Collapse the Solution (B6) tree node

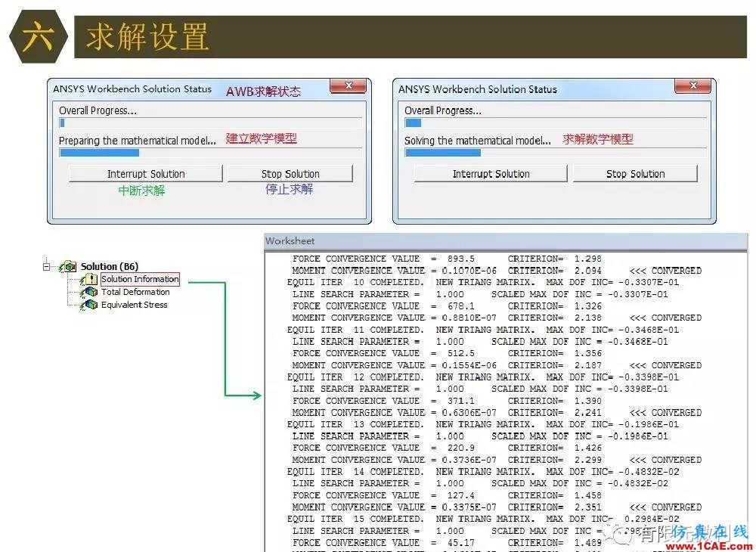pyautogui.click(x=46, y=266)
